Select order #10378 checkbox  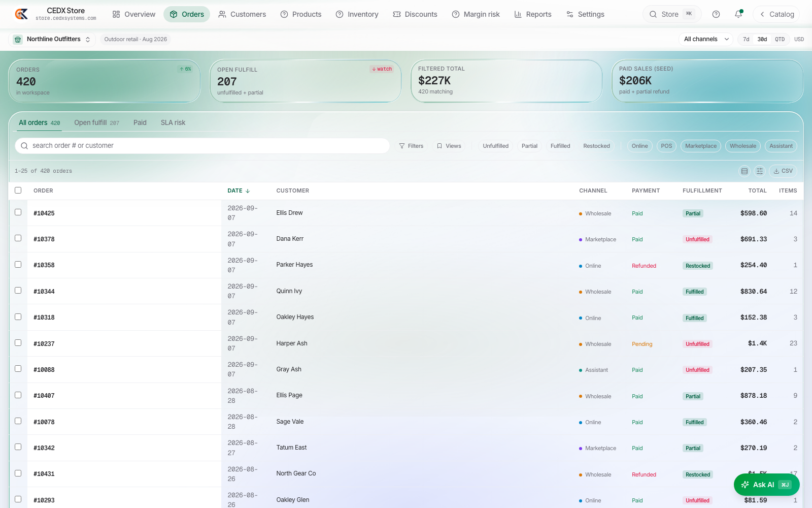point(18,238)
